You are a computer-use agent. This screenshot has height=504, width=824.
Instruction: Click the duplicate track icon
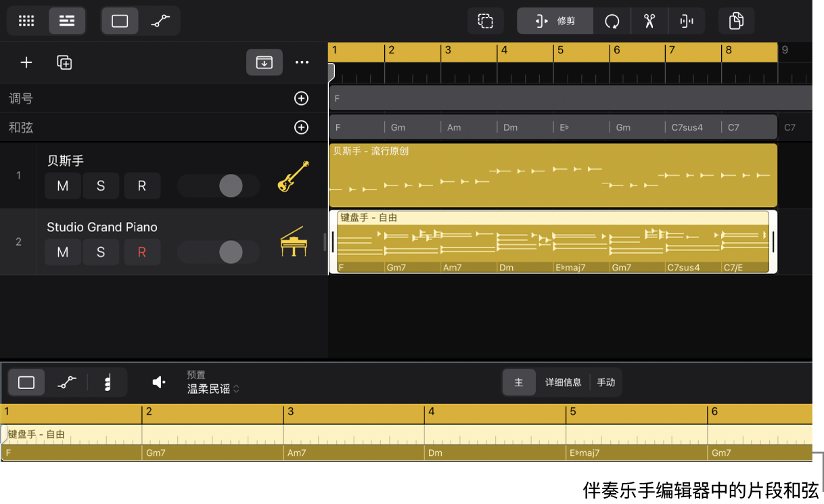(64, 62)
